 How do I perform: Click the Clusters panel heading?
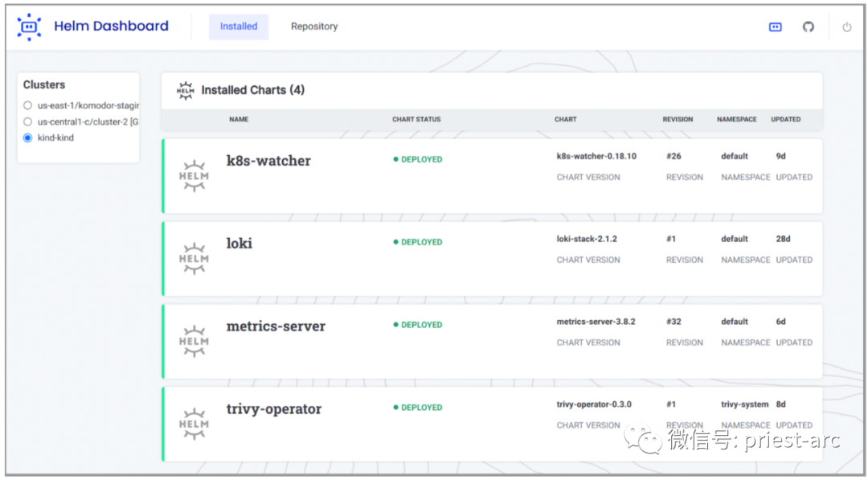point(43,84)
